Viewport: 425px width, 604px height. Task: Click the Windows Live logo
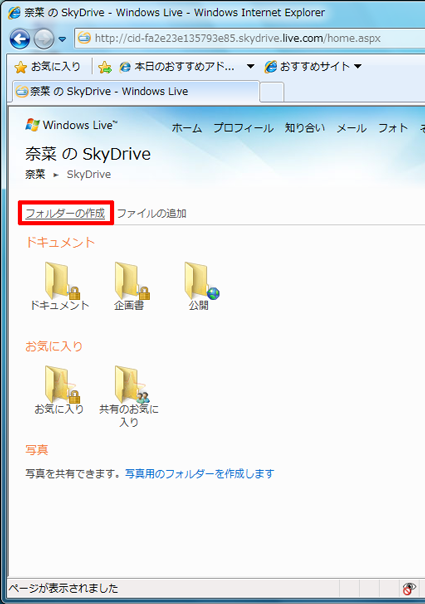tap(72, 125)
